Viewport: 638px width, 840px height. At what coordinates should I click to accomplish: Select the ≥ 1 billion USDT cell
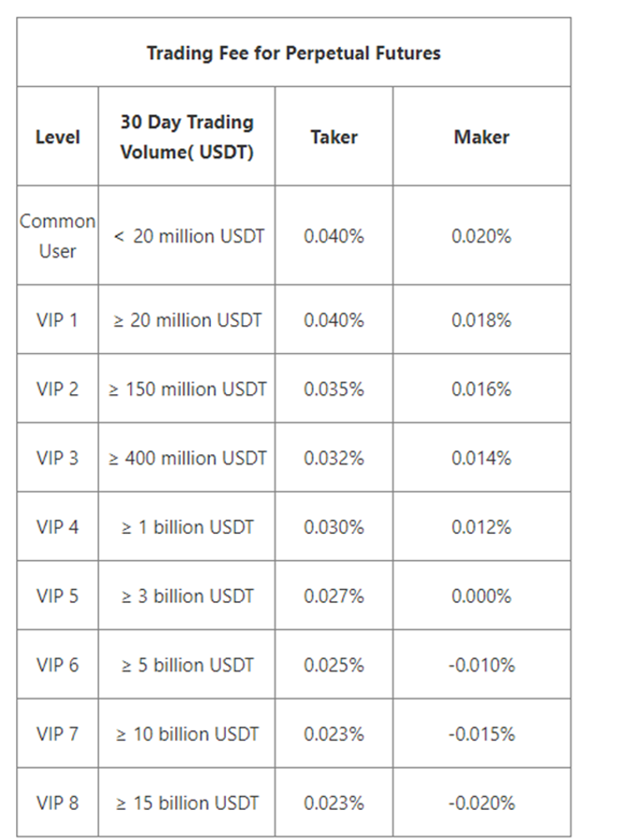coord(187,527)
